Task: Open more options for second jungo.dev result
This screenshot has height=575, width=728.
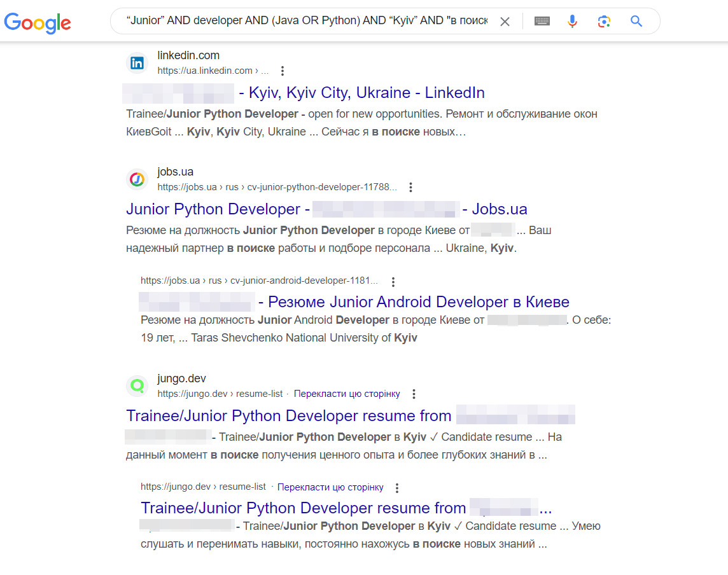Action: pyautogui.click(x=397, y=488)
